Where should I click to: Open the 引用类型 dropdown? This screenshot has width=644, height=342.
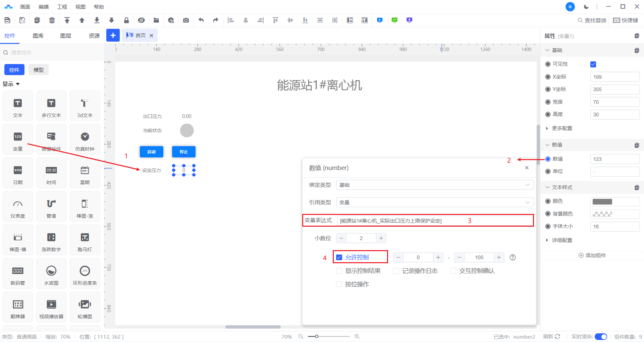(x=435, y=203)
